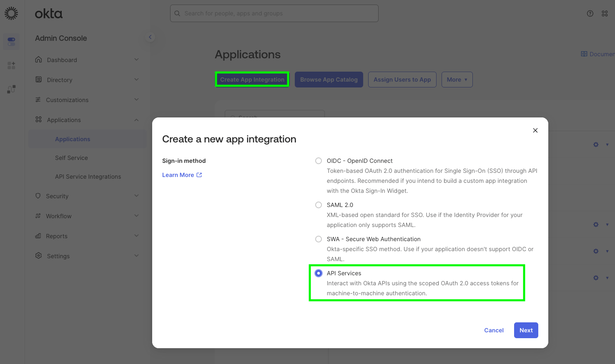Viewport: 615px width, 364px height.
Task: Click the okta wordmark
Action: coord(49,14)
